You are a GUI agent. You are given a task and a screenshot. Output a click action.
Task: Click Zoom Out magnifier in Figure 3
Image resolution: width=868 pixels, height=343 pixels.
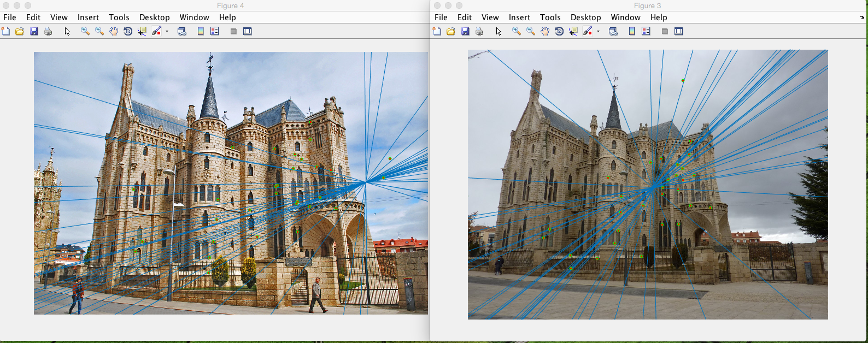click(531, 31)
